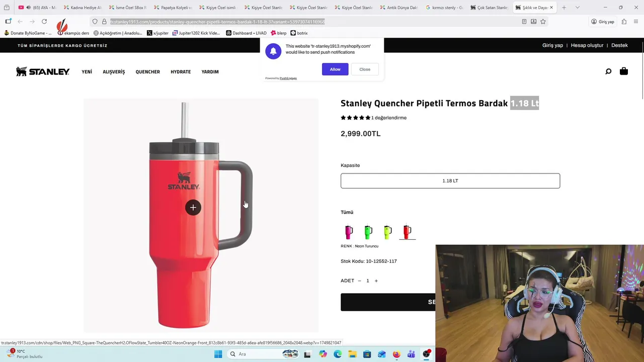Select the 1.18 LT capacity option
Viewport: 644px width, 362px height.
point(450,181)
